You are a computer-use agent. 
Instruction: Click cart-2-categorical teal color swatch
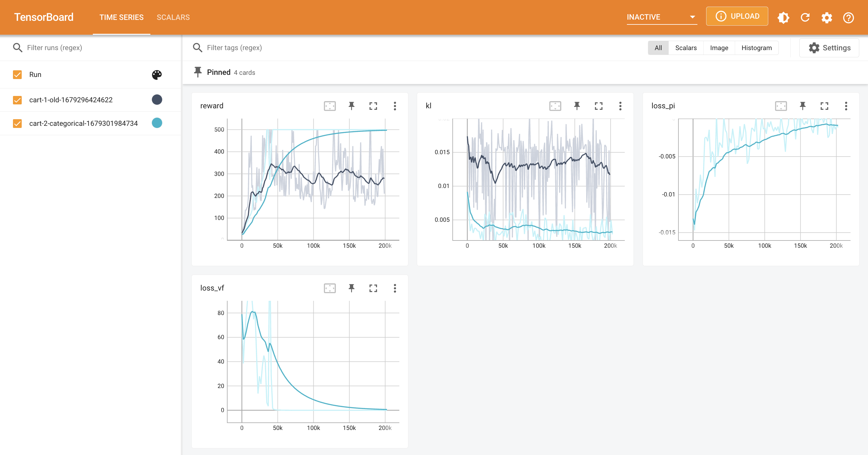pos(157,123)
